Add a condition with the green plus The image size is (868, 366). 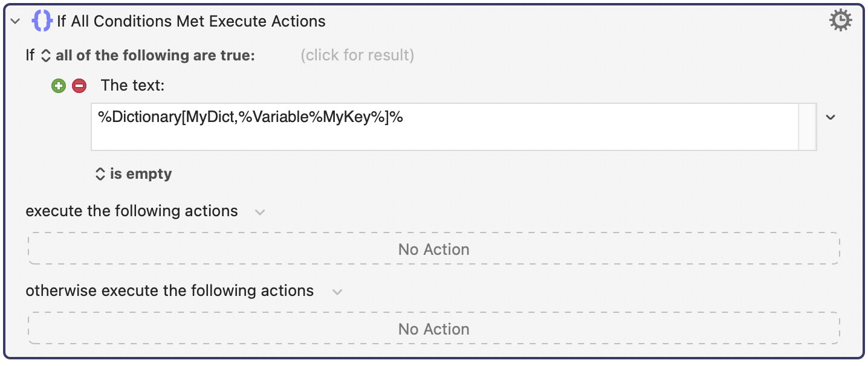(59, 86)
